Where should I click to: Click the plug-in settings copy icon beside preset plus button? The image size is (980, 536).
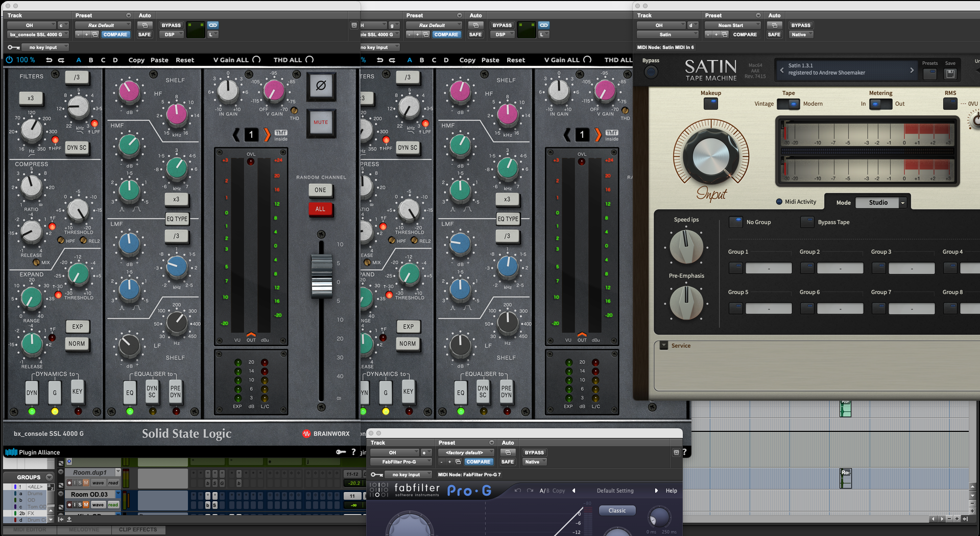95,35
